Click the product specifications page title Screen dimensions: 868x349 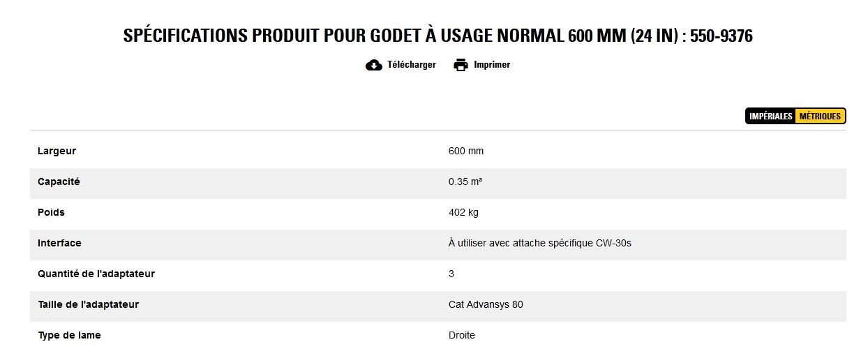(x=437, y=36)
